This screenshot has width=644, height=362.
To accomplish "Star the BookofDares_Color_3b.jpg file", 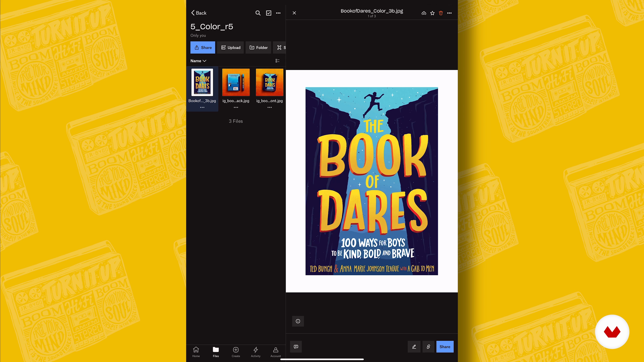I will (x=432, y=13).
